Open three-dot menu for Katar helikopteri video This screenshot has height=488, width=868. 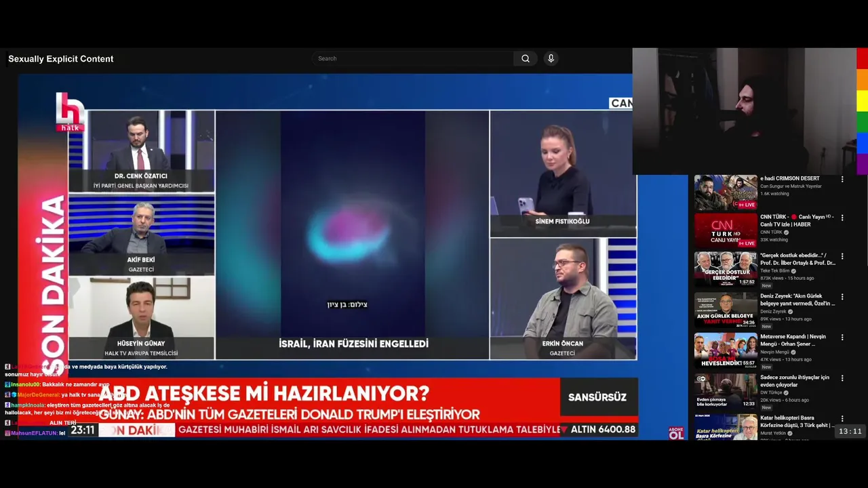[x=842, y=418]
